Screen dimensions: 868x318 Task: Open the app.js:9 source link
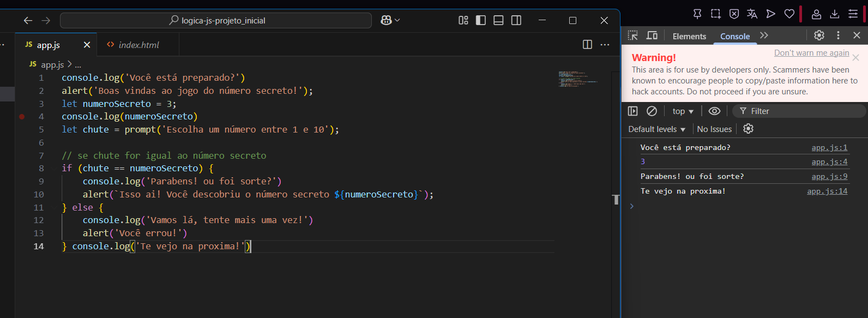(829, 176)
